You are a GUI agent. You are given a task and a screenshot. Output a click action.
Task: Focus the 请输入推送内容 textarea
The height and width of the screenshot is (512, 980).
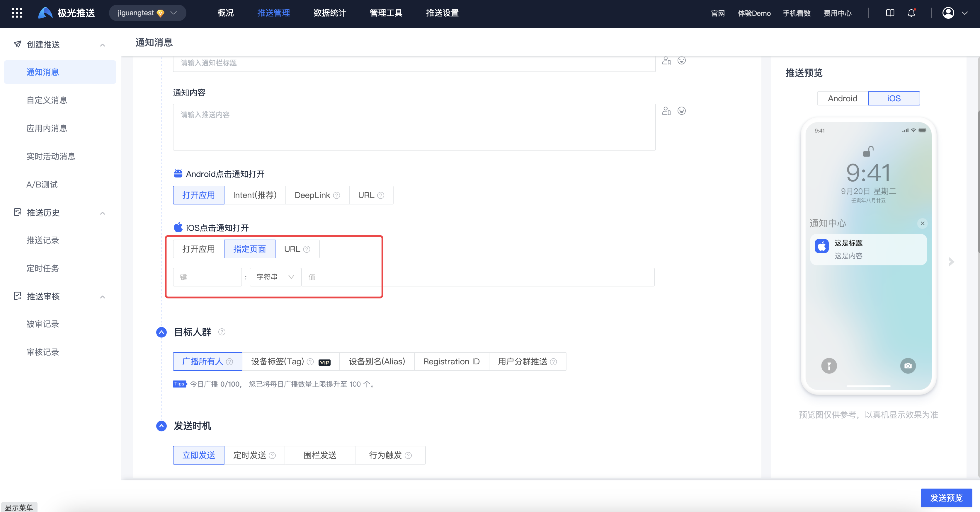click(414, 127)
